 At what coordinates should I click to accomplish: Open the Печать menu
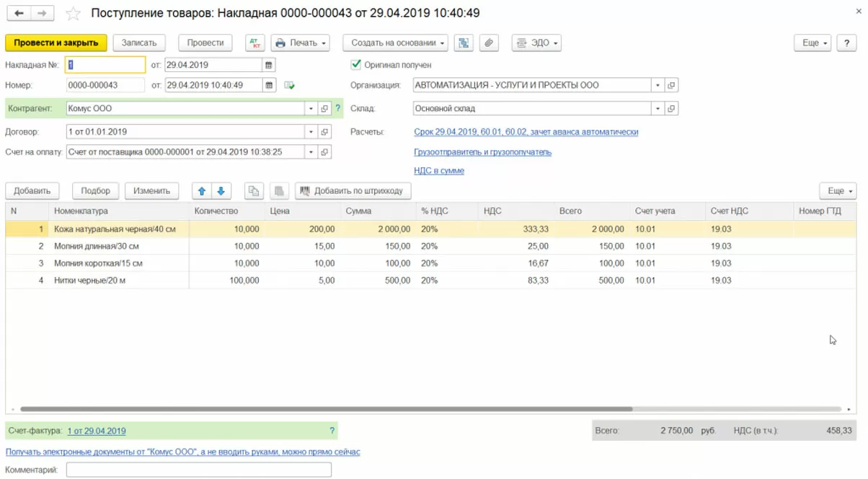[x=300, y=43]
